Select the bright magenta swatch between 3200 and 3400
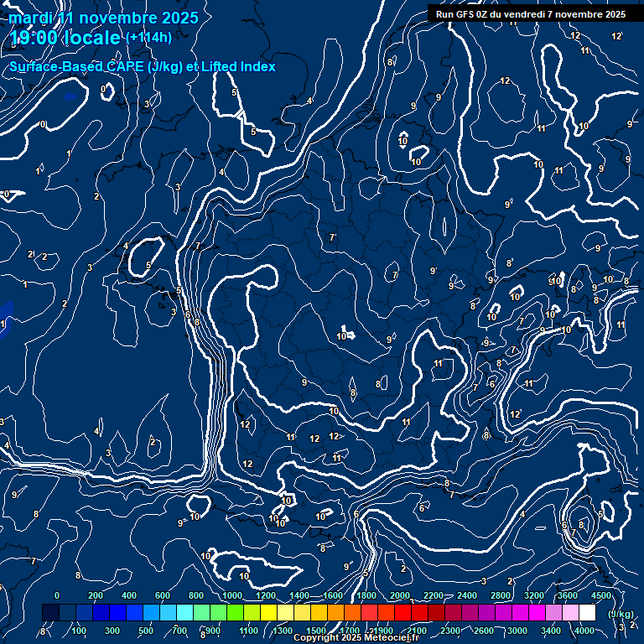This screenshot has width=644, height=644. pos(537,612)
